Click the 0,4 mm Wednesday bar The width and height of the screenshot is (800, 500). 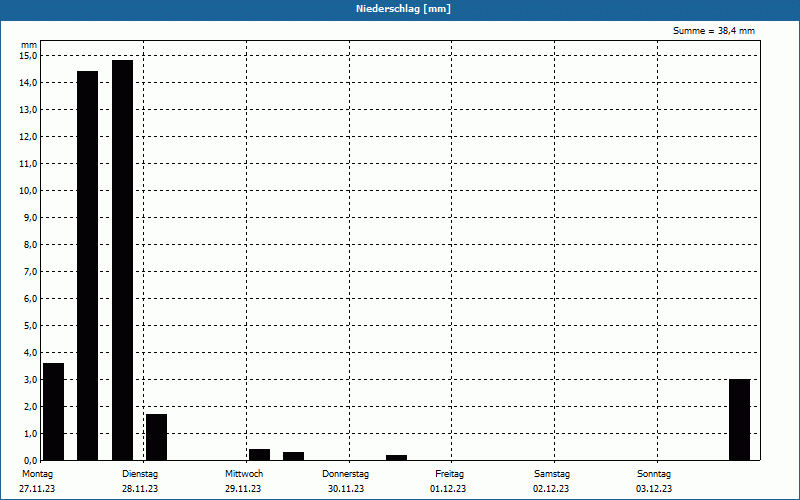pos(259,455)
